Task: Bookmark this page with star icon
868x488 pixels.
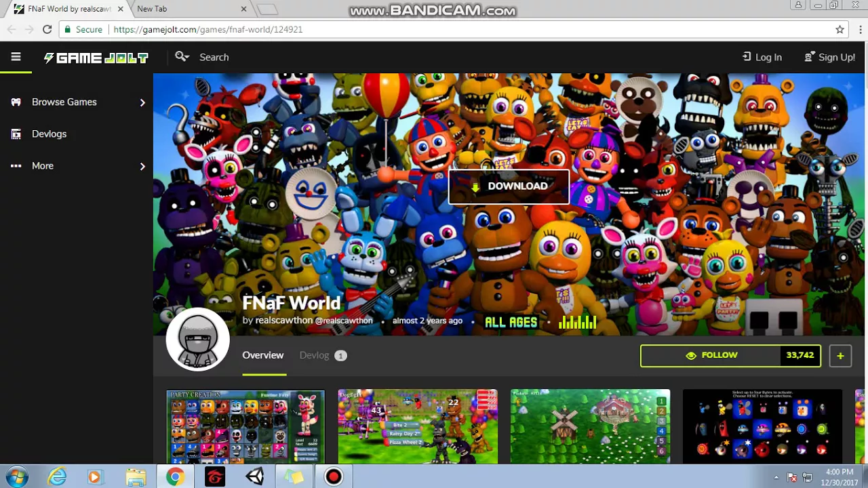Action: [x=840, y=29]
